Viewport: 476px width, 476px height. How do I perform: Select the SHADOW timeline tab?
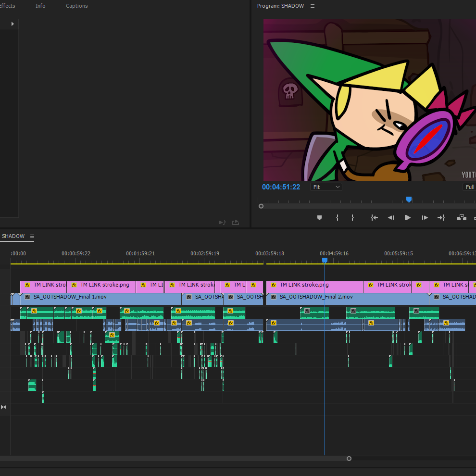pos(13,236)
